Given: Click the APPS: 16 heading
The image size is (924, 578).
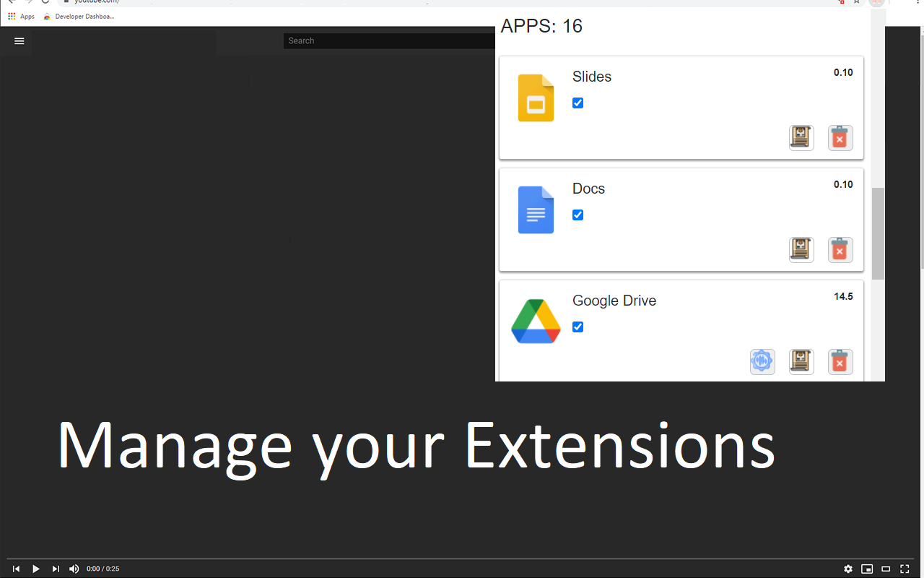Looking at the screenshot, I should (x=541, y=26).
